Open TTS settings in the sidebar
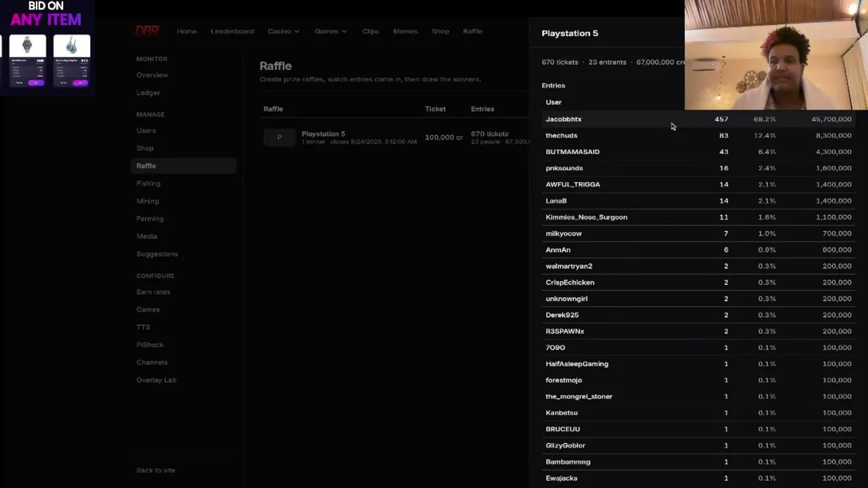868x488 pixels. (143, 327)
